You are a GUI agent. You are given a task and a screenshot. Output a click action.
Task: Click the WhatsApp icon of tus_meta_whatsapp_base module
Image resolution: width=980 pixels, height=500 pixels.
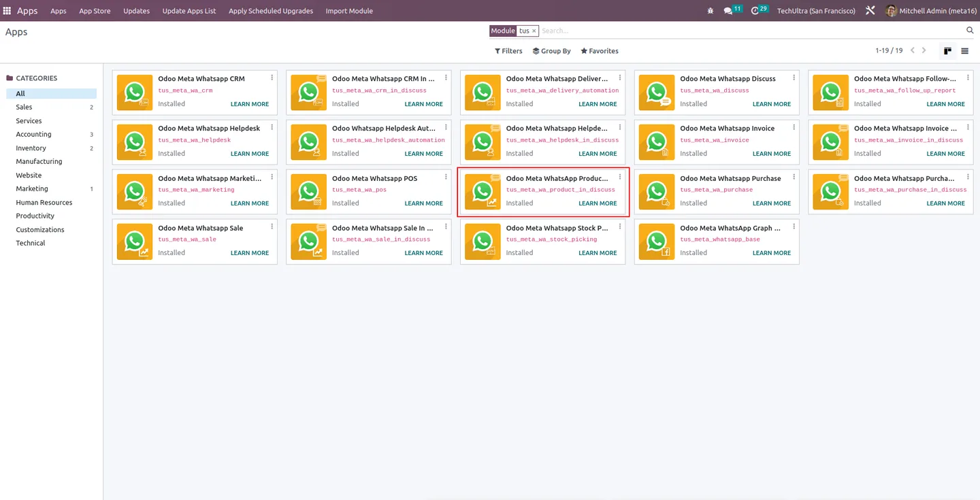[x=657, y=241]
